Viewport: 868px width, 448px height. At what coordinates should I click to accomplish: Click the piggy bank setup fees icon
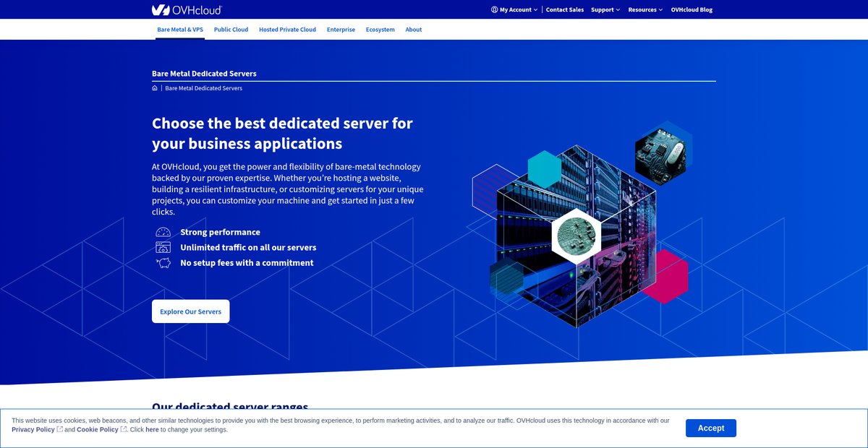tap(163, 262)
